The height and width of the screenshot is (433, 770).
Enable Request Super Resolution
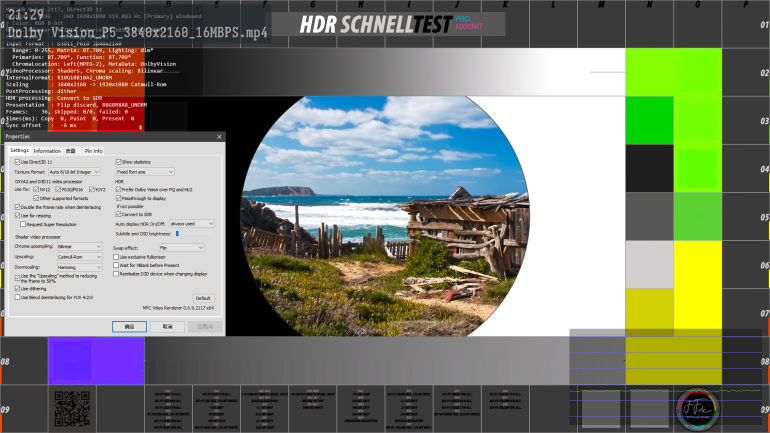tap(23, 225)
